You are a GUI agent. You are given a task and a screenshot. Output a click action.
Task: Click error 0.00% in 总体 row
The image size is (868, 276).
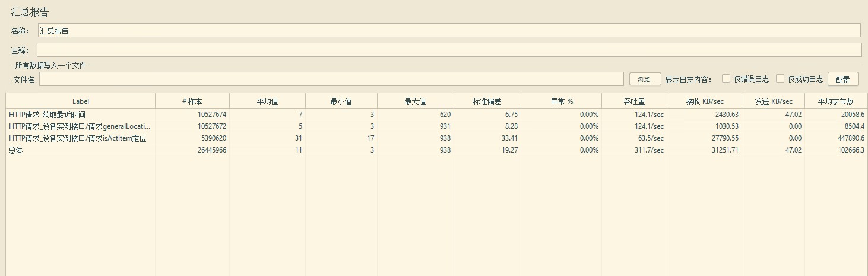589,150
